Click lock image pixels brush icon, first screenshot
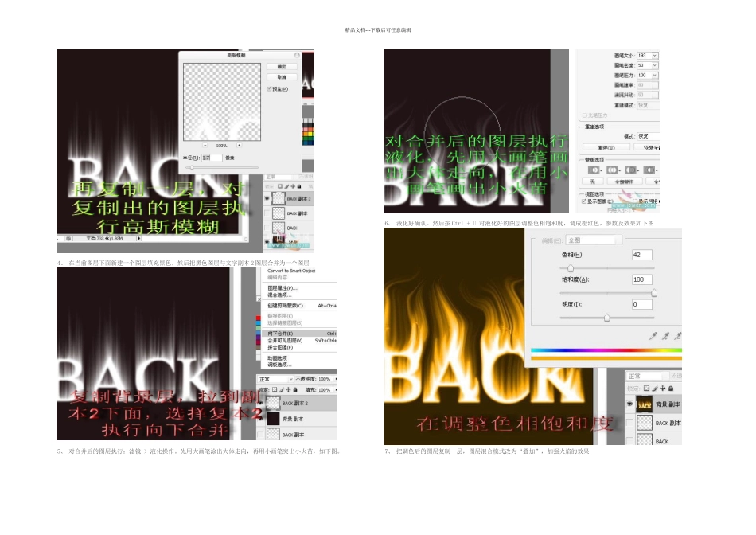 [286, 186]
